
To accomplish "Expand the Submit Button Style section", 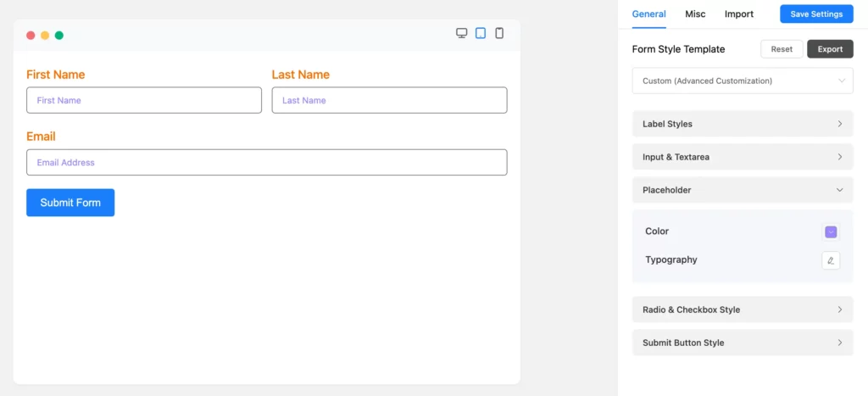I will pyautogui.click(x=743, y=343).
